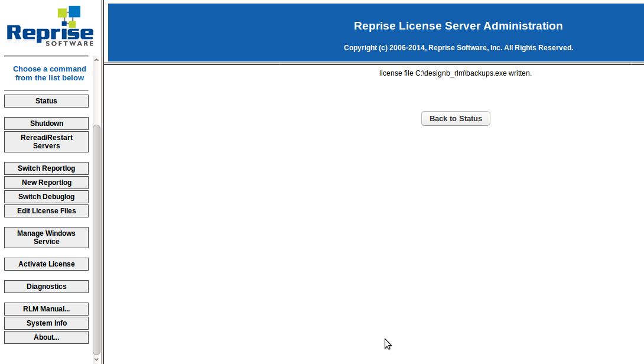
Task: Open Edit License Files
Action: coord(47,211)
